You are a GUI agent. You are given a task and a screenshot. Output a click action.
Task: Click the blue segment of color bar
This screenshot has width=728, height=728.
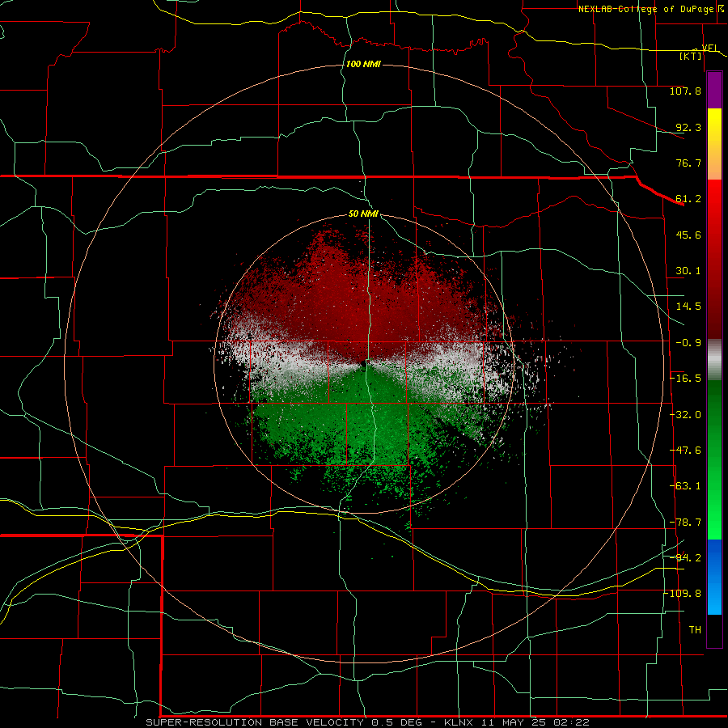[714, 577]
